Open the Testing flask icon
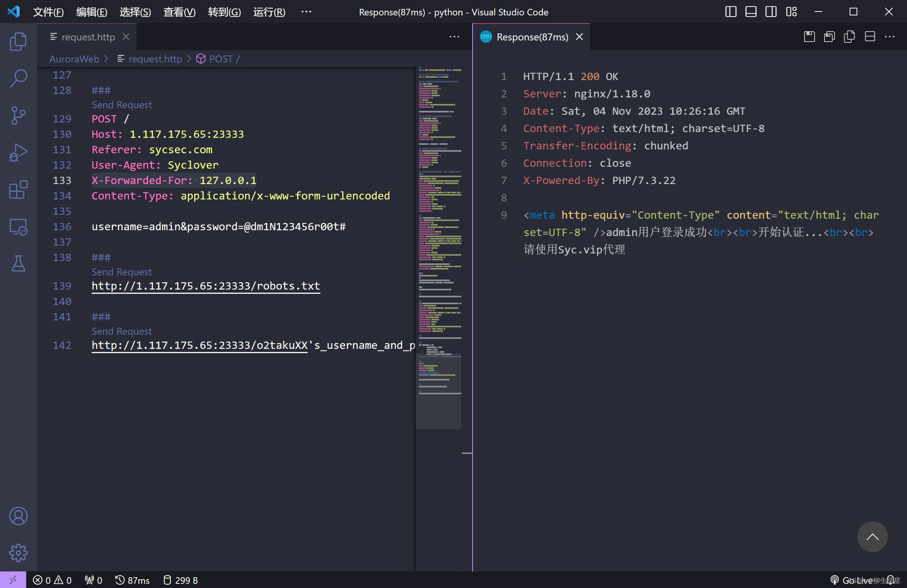The image size is (907, 588). 18,264
